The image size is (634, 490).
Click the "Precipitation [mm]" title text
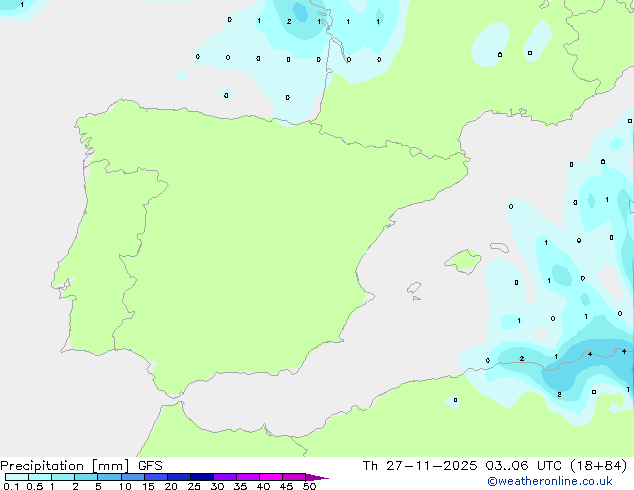[x=65, y=466]
